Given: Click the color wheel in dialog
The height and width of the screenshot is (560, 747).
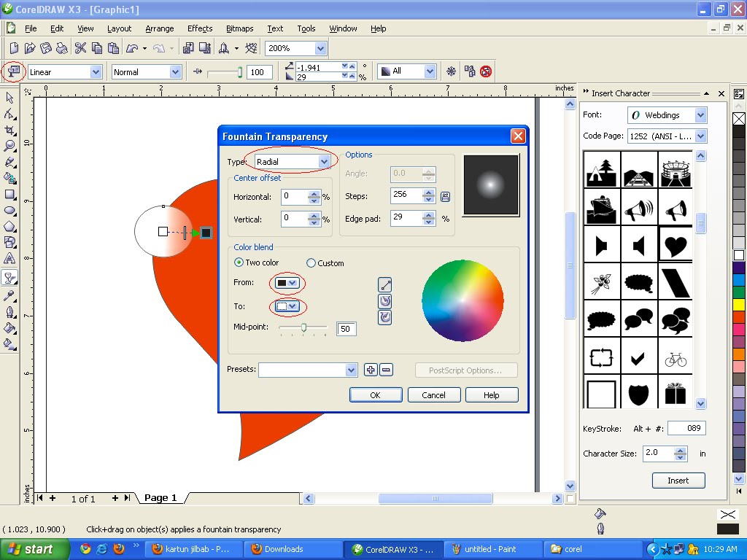Looking at the screenshot, I should pyautogui.click(x=462, y=300).
